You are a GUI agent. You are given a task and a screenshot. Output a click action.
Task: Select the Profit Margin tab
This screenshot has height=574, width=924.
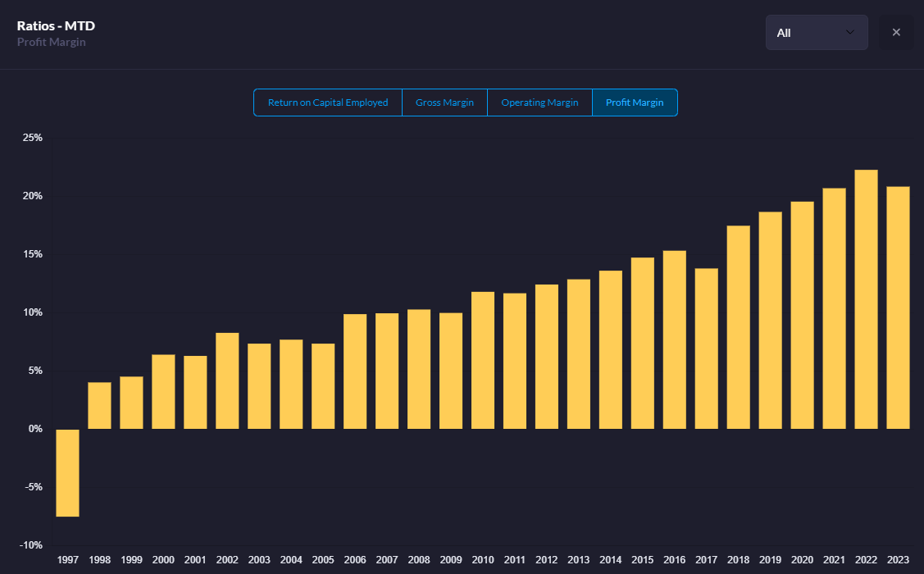pos(635,102)
